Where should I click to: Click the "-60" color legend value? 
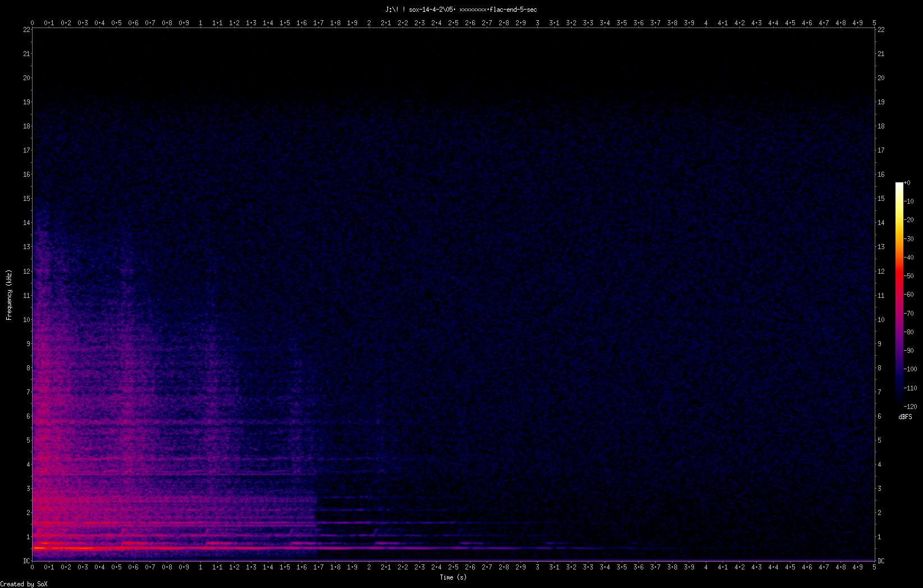coord(909,295)
